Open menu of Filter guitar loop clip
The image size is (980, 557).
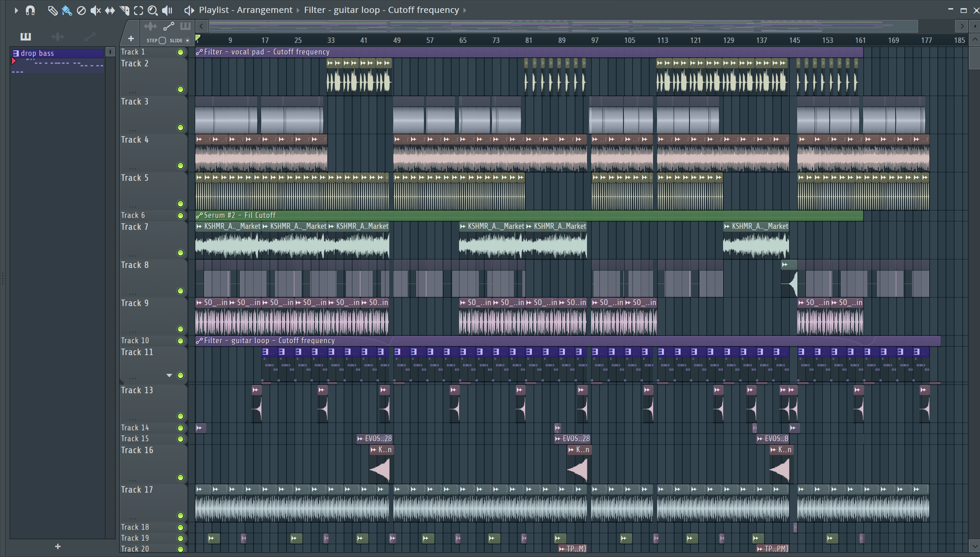coord(199,340)
